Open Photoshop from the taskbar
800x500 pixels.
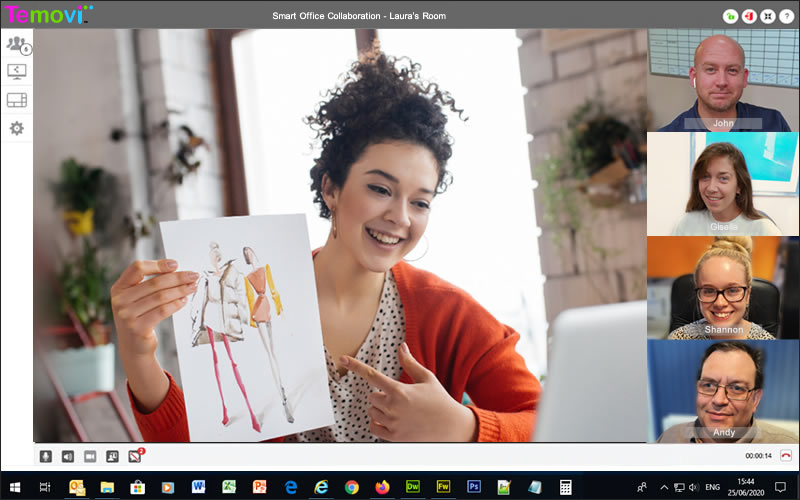point(474,487)
